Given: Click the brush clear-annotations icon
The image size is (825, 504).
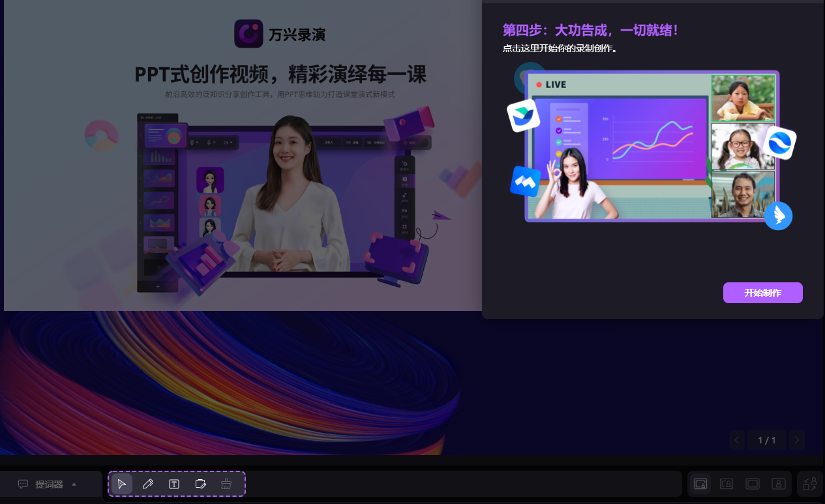Looking at the screenshot, I should [226, 484].
